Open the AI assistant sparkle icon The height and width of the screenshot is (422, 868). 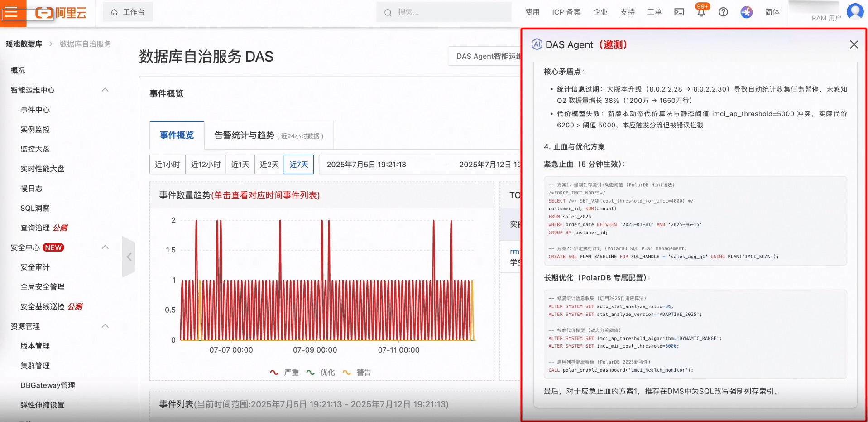[746, 12]
